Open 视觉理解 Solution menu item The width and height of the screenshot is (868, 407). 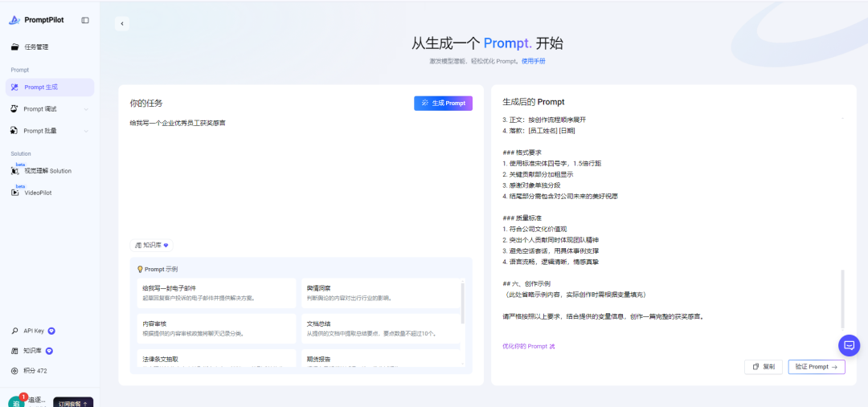point(50,171)
